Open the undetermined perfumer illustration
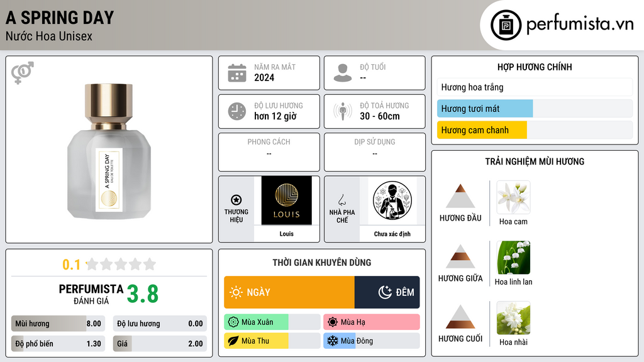 point(392,200)
